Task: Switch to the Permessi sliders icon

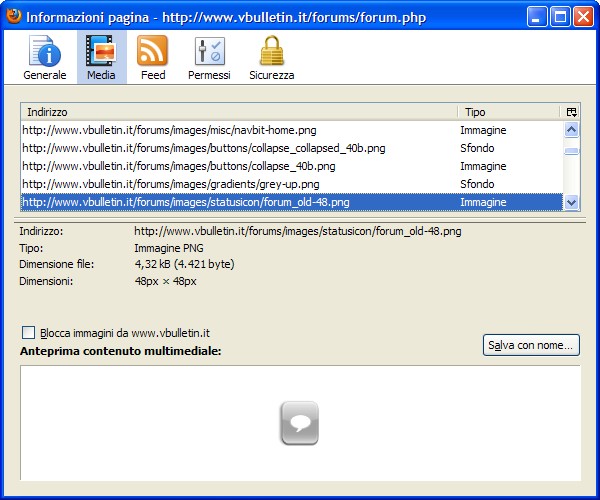Action: (x=209, y=50)
